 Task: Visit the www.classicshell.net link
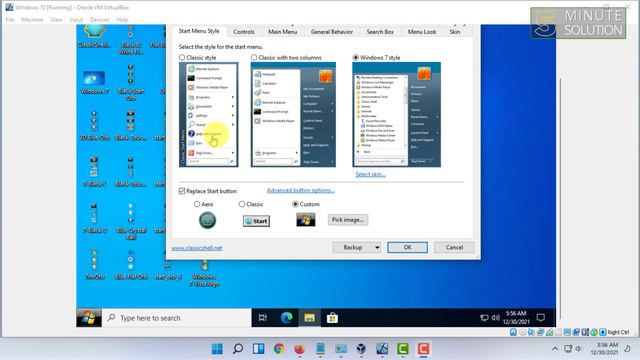pos(197,248)
